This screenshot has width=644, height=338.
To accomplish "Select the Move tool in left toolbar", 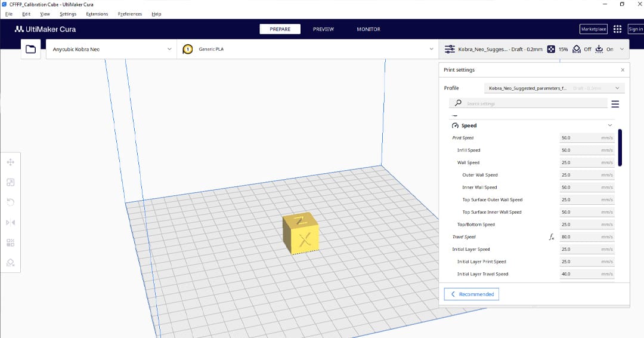I will click(x=11, y=162).
